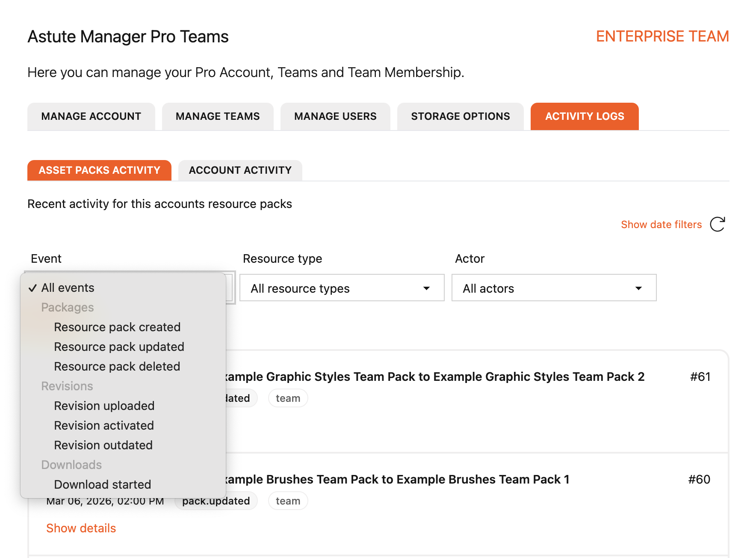Select the All events option
The width and height of the screenshot is (756, 558).
coord(68,288)
